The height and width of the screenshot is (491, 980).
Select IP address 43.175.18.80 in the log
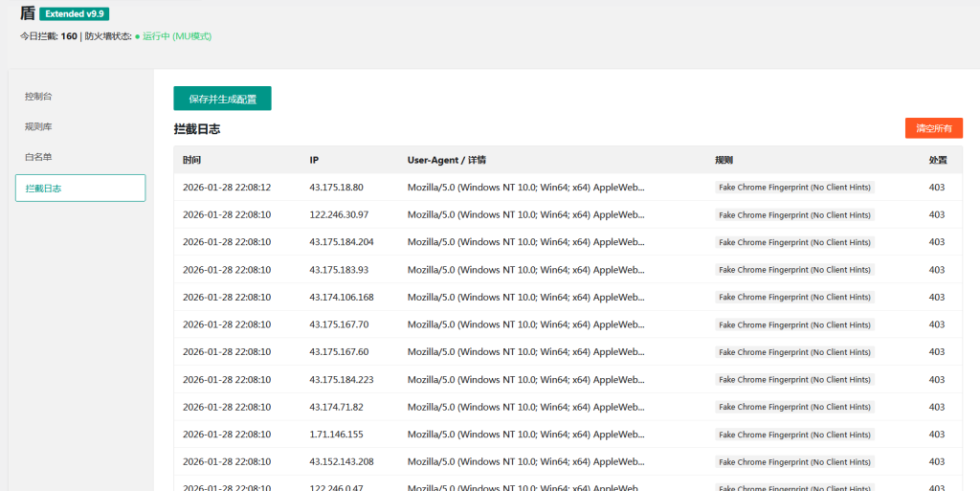[x=336, y=188]
